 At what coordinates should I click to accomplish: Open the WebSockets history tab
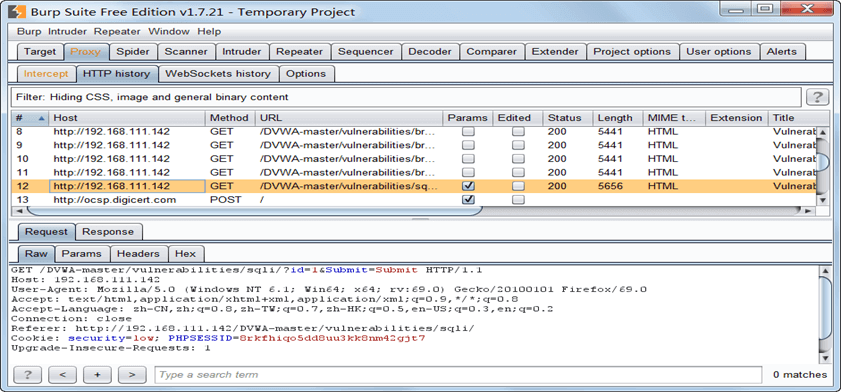[218, 73]
